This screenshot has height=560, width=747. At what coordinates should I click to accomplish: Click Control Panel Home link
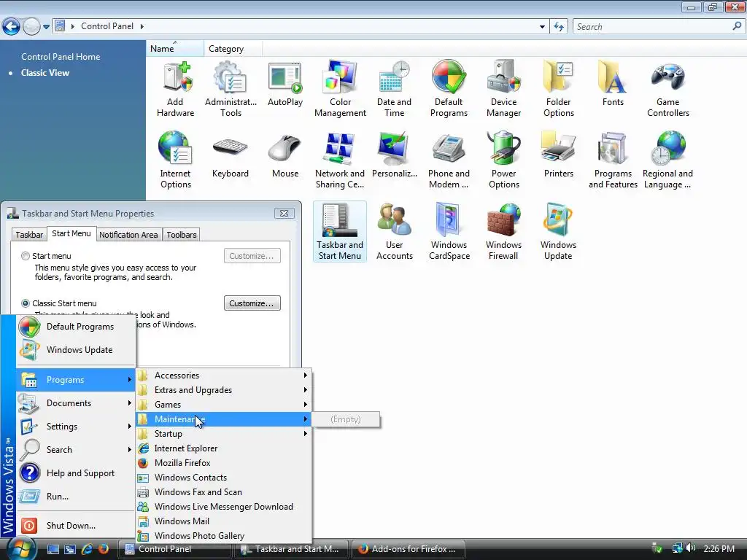61,57
